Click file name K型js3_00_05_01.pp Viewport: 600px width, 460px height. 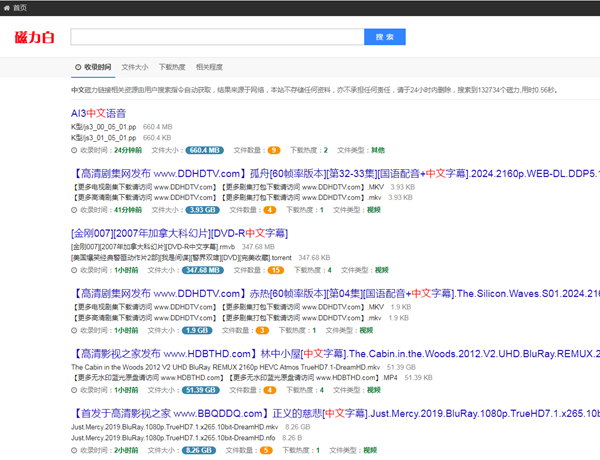[x=103, y=127]
